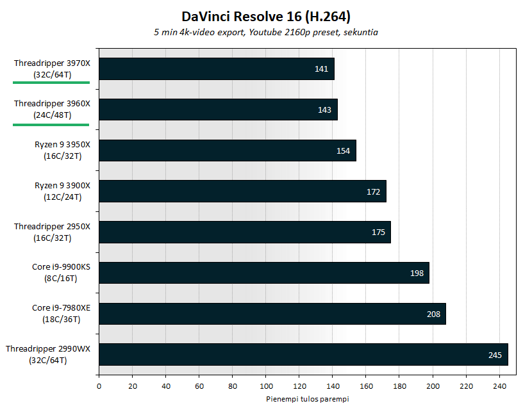The image size is (532, 415).
Task: Select the x-axis tick label "240"
Action: [500, 386]
